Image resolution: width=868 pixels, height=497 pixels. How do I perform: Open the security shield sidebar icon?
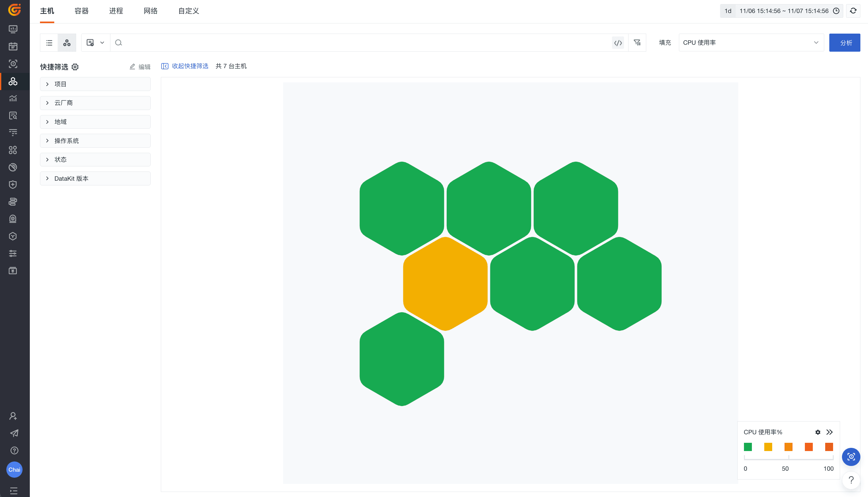pyautogui.click(x=13, y=185)
